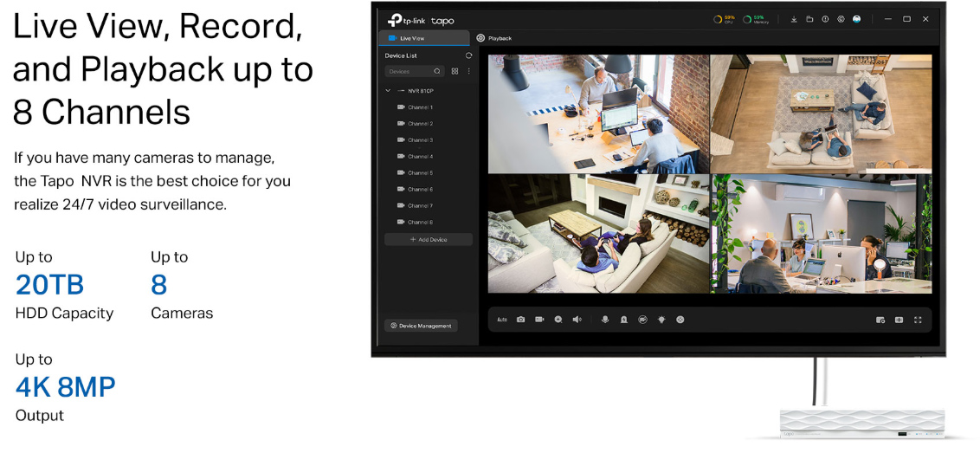980x453 pixels.
Task: Click the CPU usage indicator
Action: (x=723, y=19)
